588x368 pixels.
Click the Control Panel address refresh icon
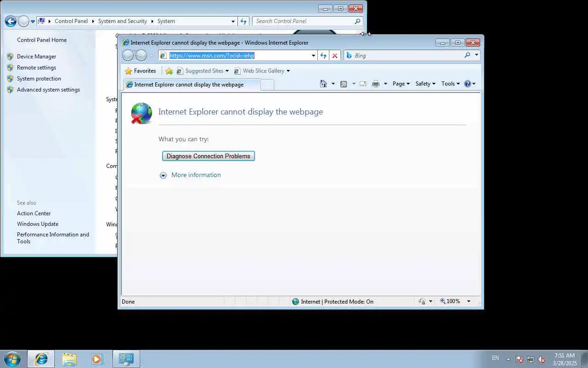click(x=243, y=21)
